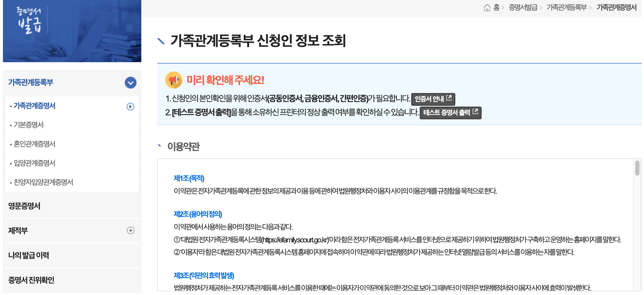The width and height of the screenshot is (644, 295).
Task: Click 가족관계등록부 breadcrumb link
Action: [567, 8]
